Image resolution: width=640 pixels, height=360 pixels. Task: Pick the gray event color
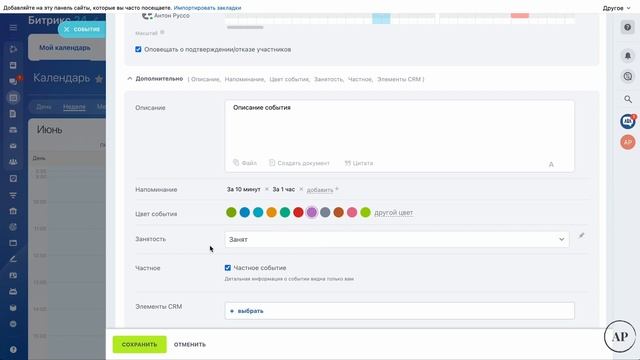(x=325, y=212)
